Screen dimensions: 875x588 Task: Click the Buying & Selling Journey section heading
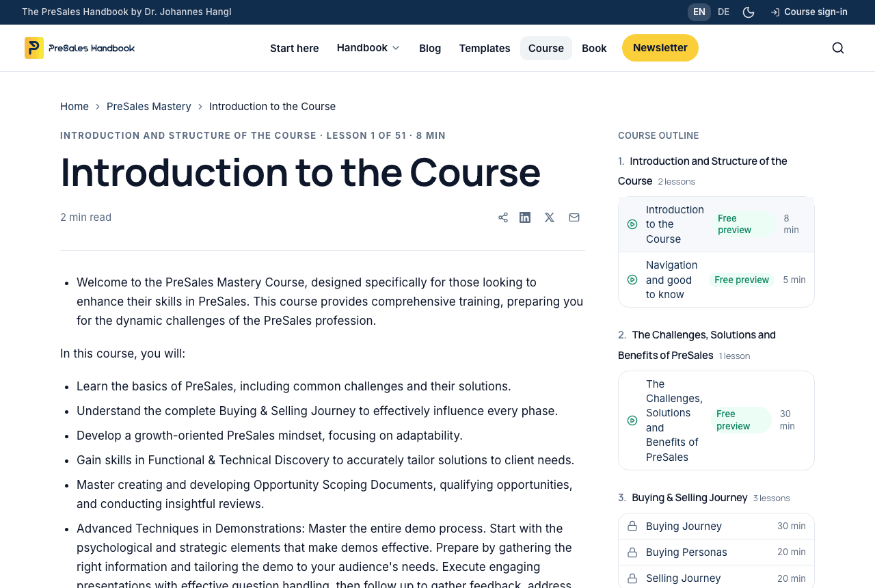(689, 498)
